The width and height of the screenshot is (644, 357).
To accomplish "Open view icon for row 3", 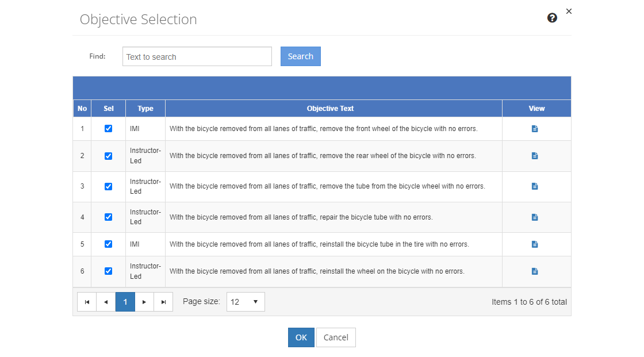I will click(x=534, y=186).
